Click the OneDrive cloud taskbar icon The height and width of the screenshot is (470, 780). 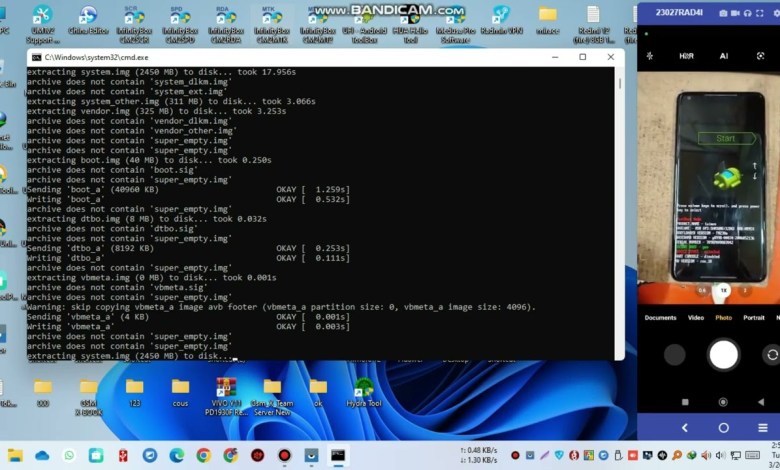(42, 455)
